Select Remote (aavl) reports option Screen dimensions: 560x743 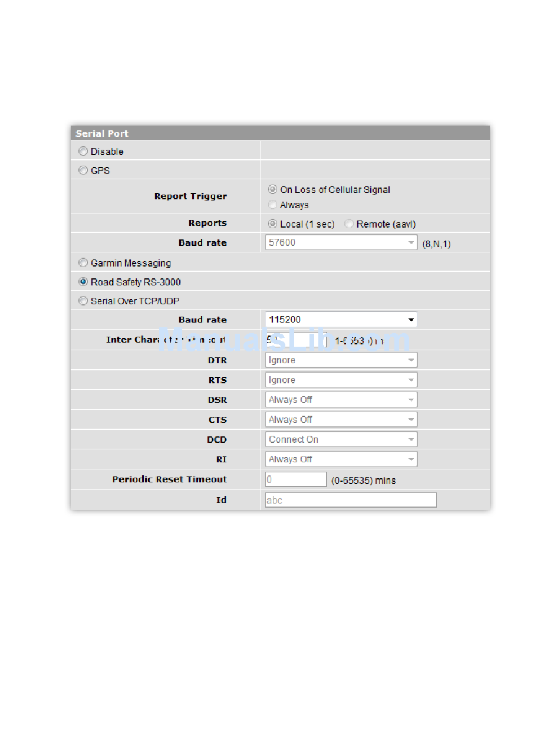(349, 224)
